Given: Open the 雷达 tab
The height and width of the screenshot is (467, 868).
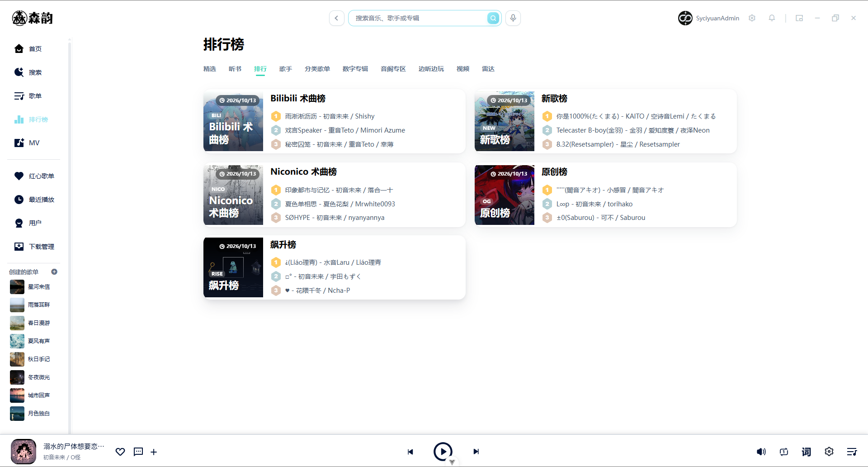Looking at the screenshot, I should point(488,69).
